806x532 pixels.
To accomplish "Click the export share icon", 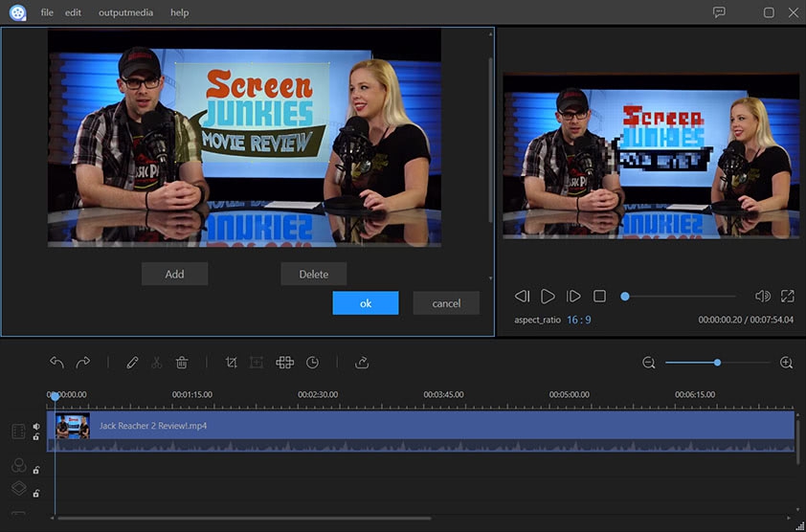I will [362, 363].
